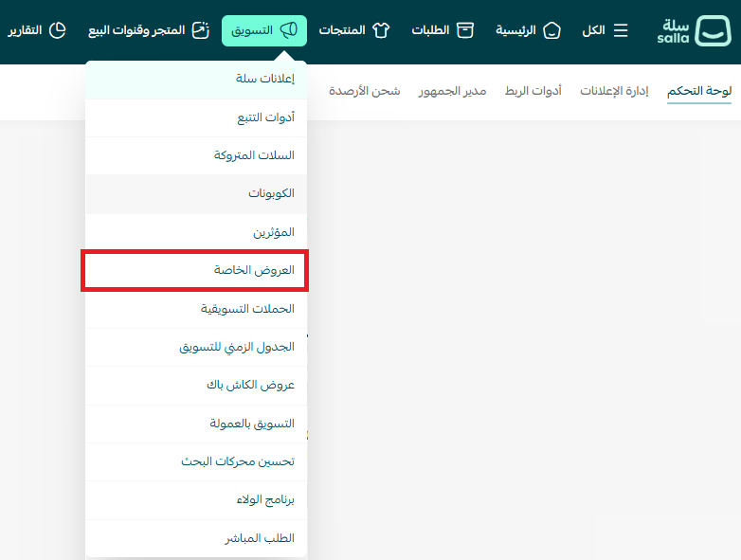Switch to the إدارة الإعلانات tab
Image resolution: width=741 pixels, height=560 pixels.
[614, 91]
